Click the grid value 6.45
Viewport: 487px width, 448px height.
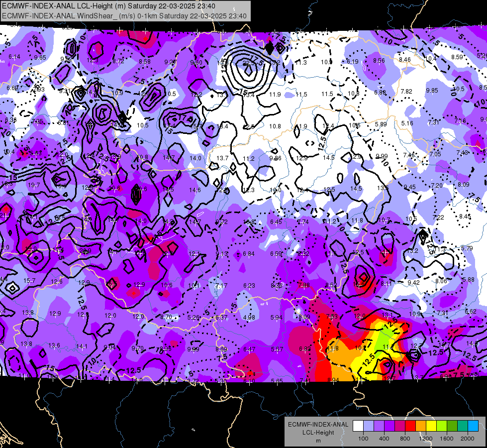click(276, 222)
